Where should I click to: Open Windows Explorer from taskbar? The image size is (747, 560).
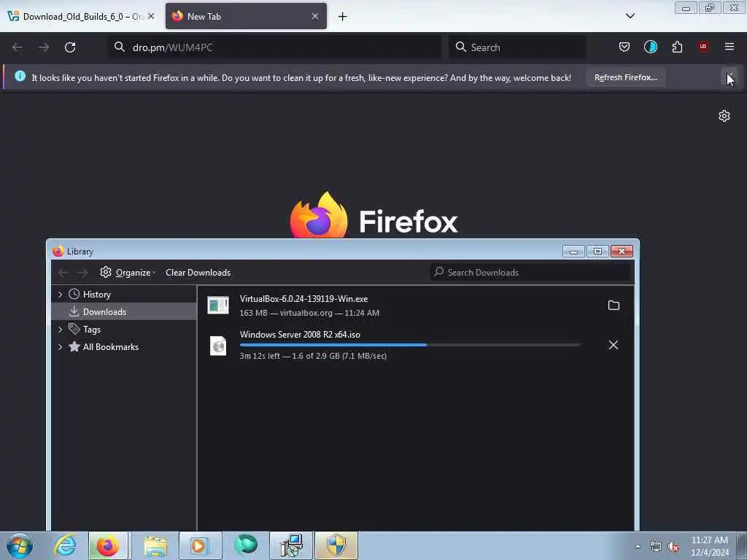click(155, 545)
